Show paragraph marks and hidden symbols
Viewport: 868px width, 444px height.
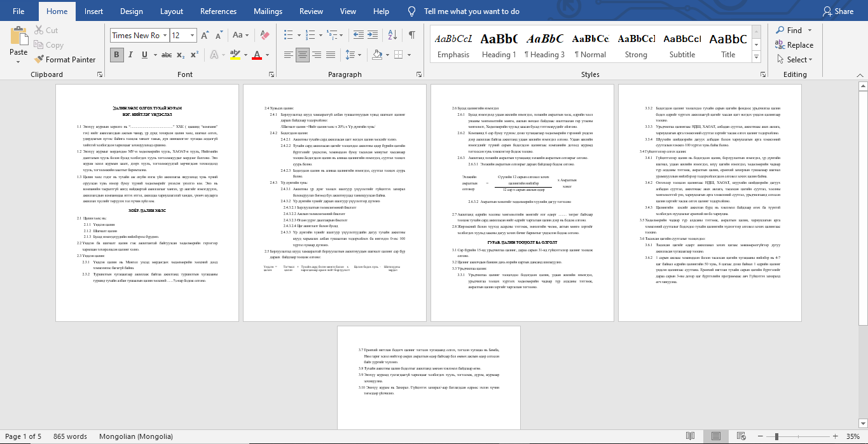[412, 36]
